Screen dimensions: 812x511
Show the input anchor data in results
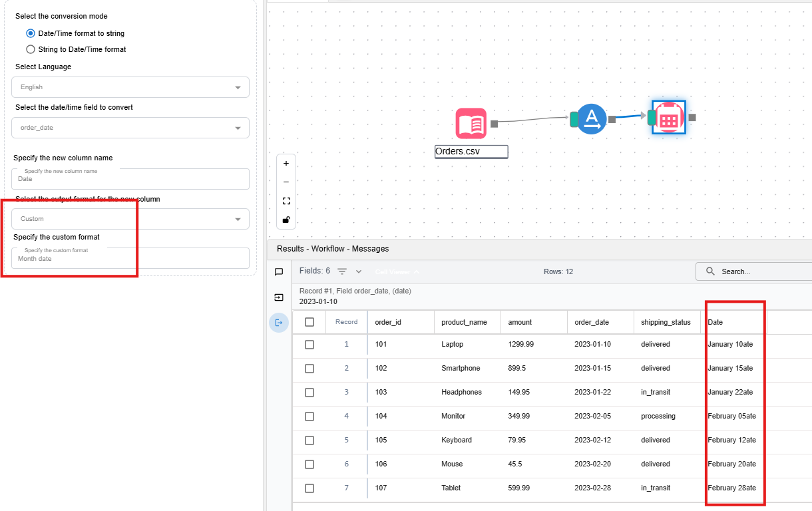279,297
